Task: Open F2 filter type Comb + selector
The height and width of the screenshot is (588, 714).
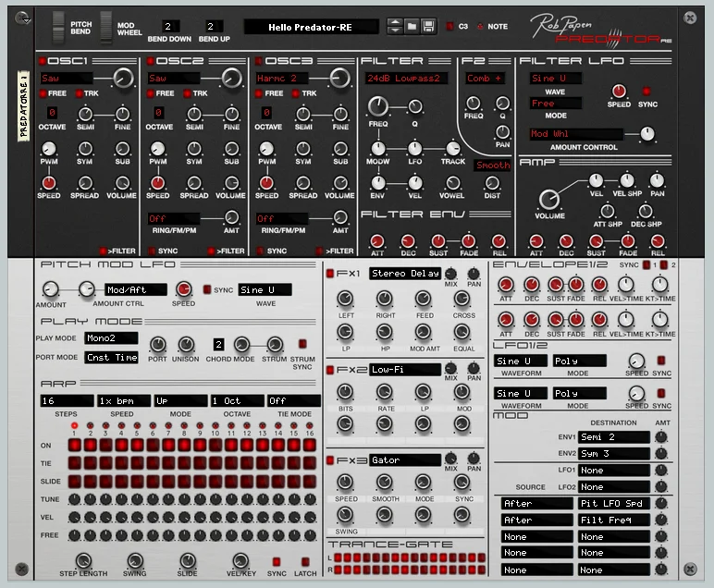Action: tap(486, 79)
